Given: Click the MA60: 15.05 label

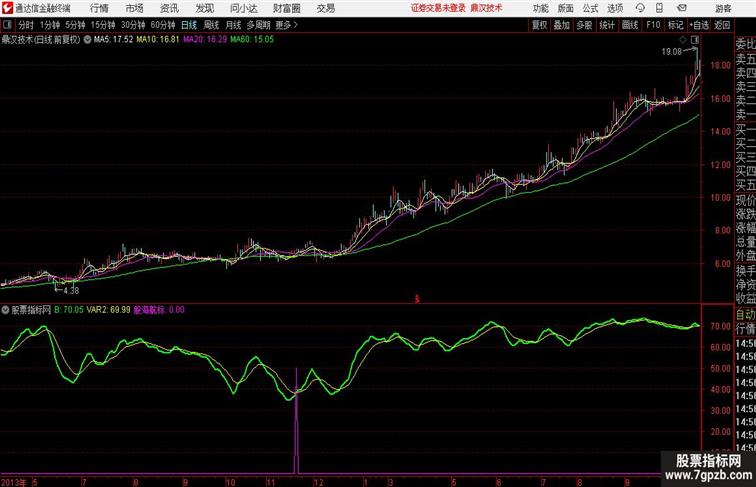Looking at the screenshot, I should point(252,40).
